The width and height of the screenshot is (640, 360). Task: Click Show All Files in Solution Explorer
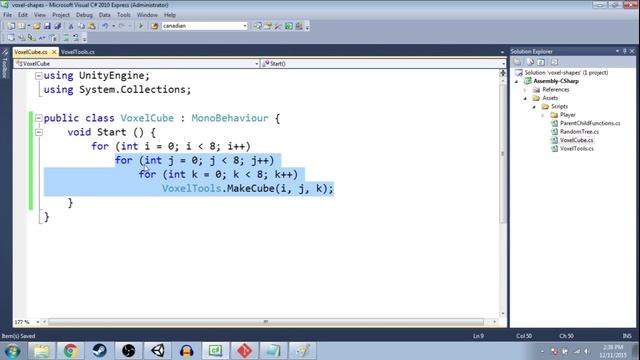point(530,62)
